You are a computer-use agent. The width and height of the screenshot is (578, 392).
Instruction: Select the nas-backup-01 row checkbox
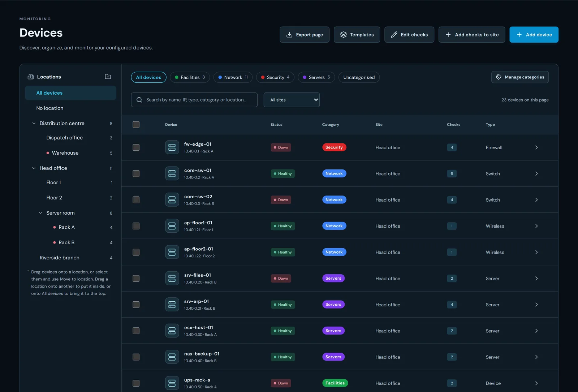coord(136,357)
